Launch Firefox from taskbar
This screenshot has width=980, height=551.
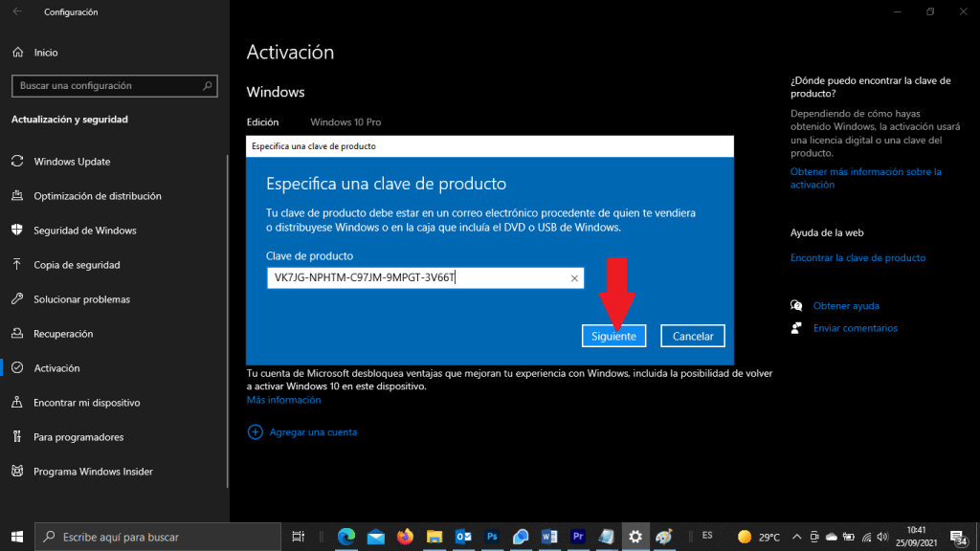(x=405, y=537)
